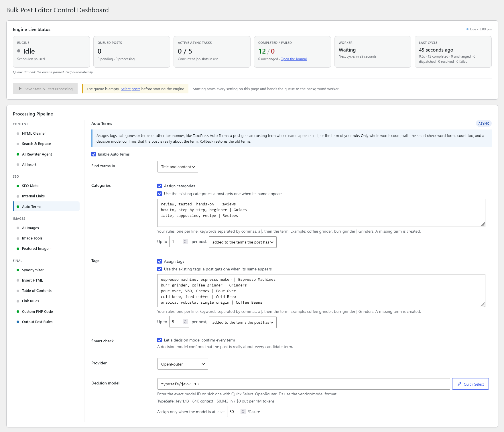Click 'TypeSafe: Jev 1.13' model info text
This screenshot has height=432, width=504.
173,401
